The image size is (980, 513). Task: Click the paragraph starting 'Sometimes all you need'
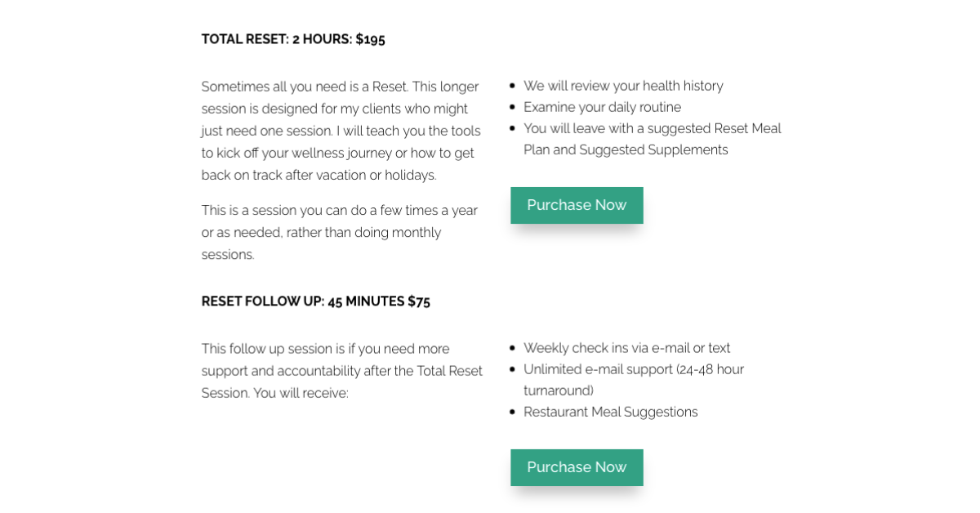341,131
